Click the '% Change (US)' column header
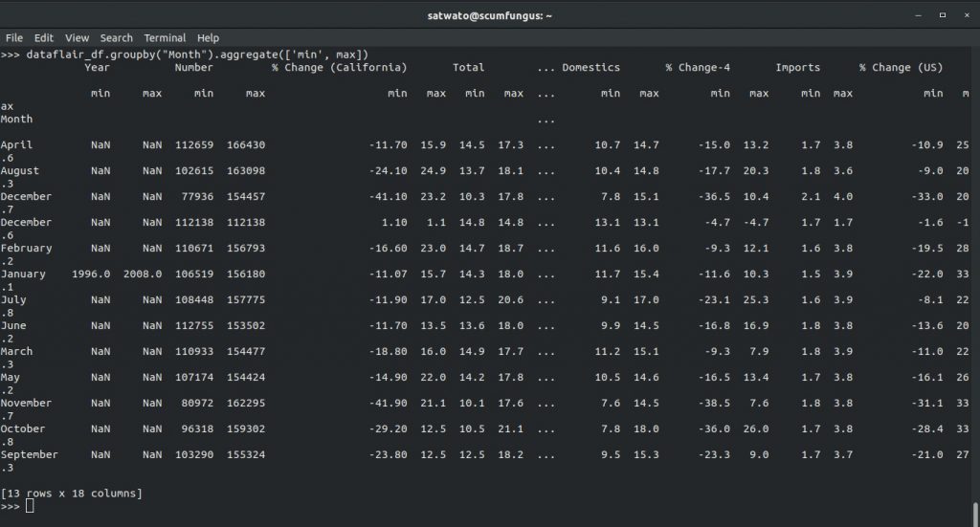This screenshot has height=527, width=980. [x=901, y=68]
